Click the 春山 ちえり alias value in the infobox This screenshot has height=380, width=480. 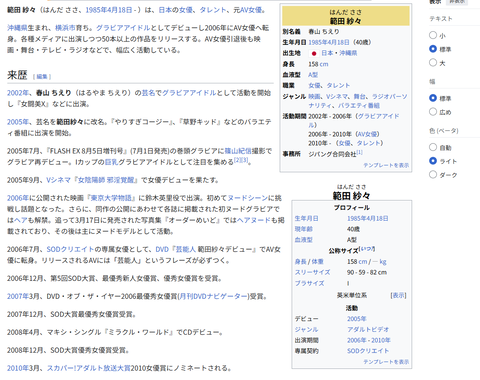pyautogui.click(x=324, y=32)
